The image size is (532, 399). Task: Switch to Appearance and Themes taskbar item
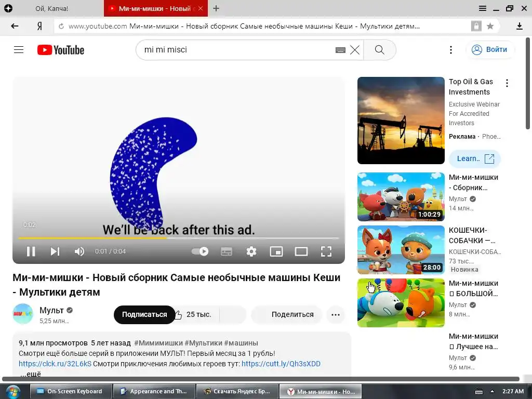pos(154,391)
